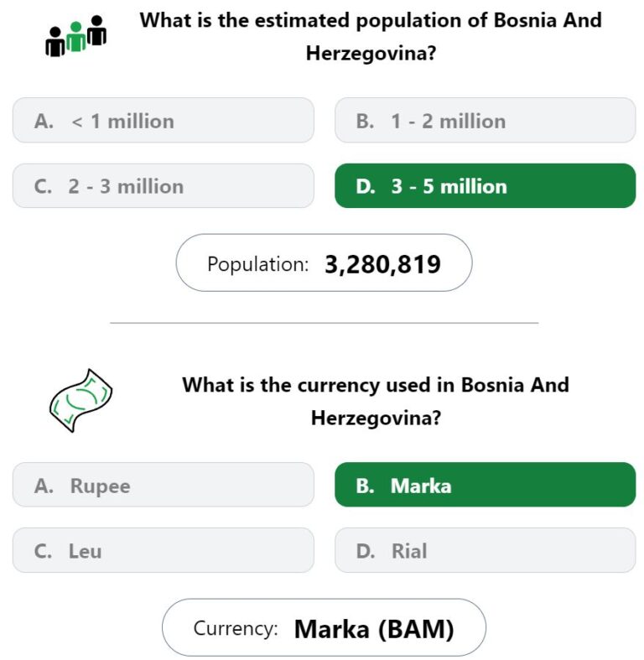
Task: Choose option B '1 - 2 million'
Action: (x=485, y=121)
